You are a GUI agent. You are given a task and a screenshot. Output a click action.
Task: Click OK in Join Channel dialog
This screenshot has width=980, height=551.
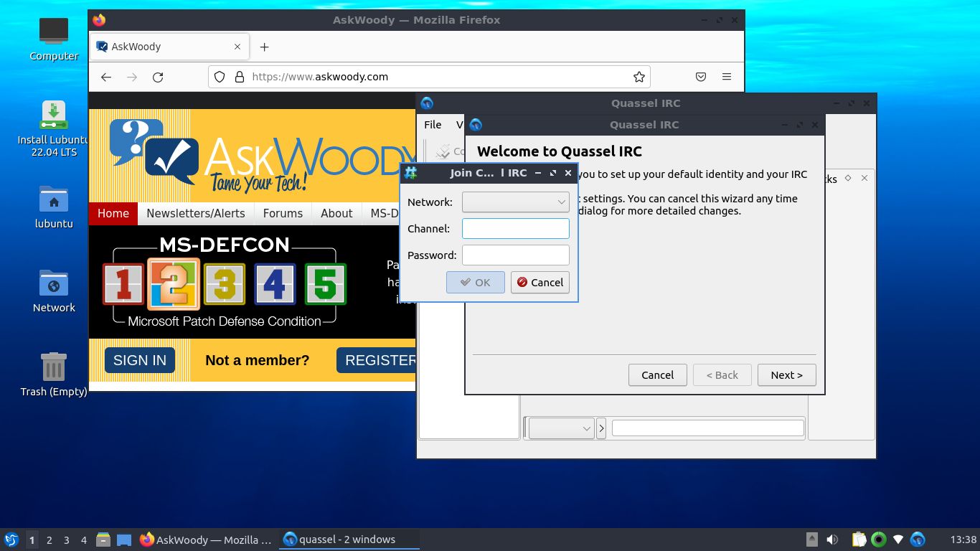click(x=475, y=283)
